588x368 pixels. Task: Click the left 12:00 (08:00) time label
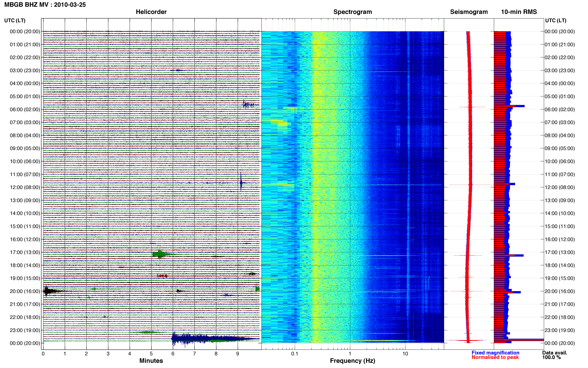25,187
